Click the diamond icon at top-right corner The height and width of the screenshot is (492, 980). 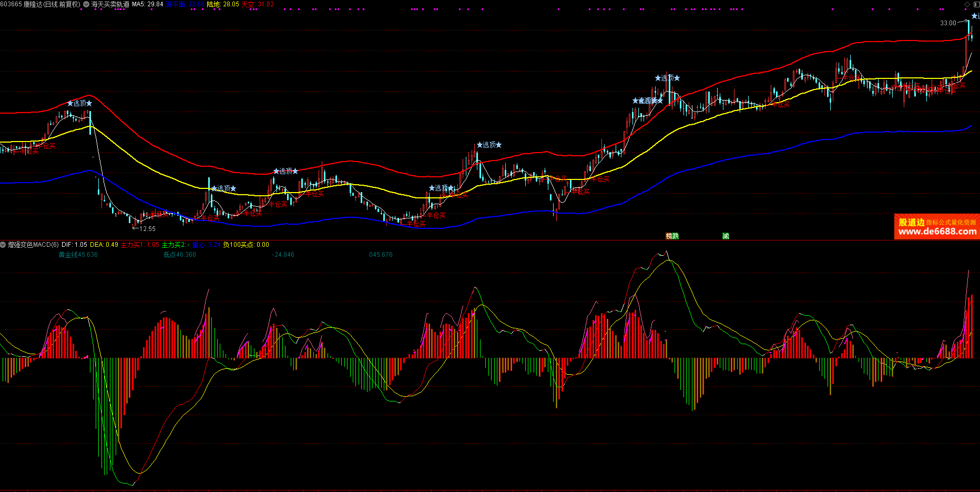(x=967, y=4)
